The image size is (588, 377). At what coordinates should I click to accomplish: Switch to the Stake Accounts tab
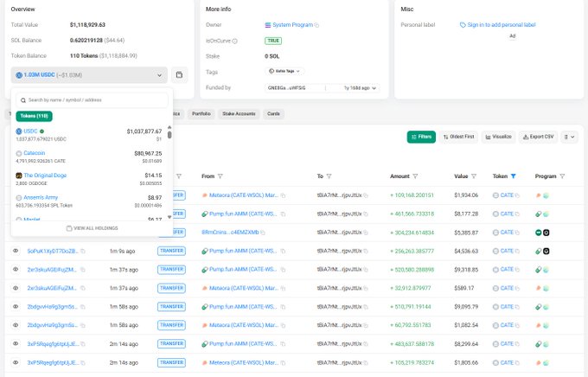click(239, 113)
